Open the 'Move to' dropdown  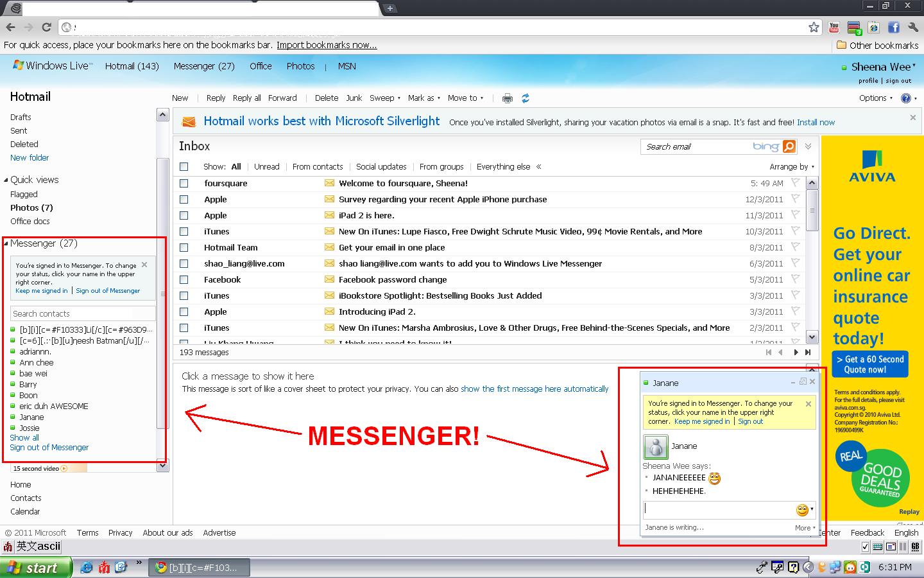pyautogui.click(x=466, y=98)
